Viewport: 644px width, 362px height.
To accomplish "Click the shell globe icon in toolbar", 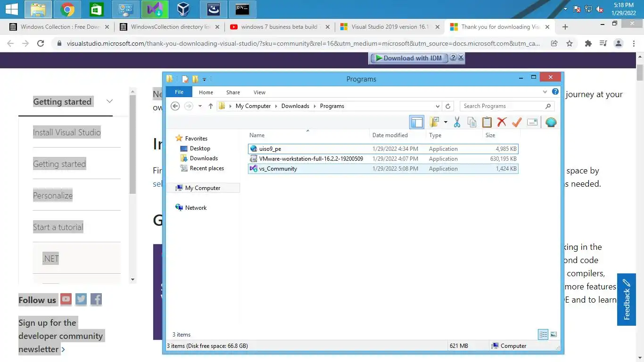I will tap(551, 123).
